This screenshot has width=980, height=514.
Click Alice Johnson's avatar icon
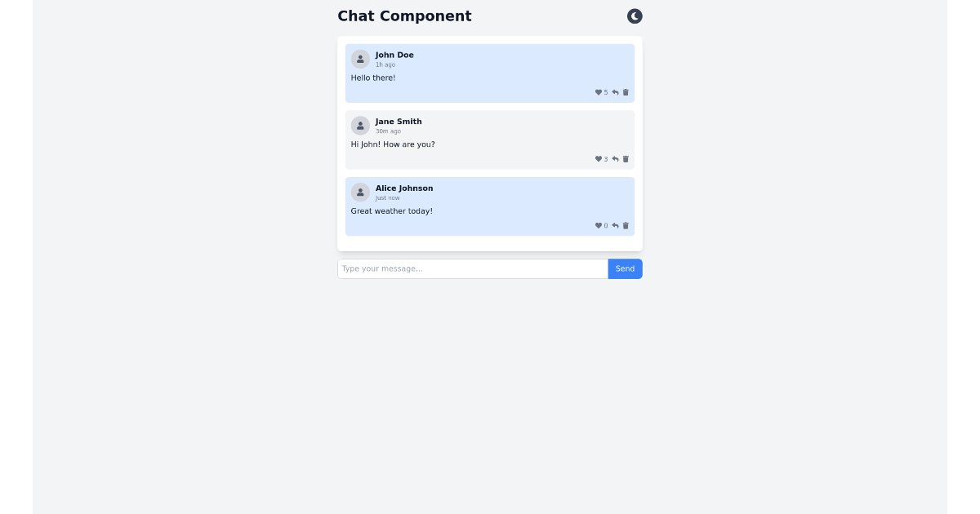click(x=360, y=193)
